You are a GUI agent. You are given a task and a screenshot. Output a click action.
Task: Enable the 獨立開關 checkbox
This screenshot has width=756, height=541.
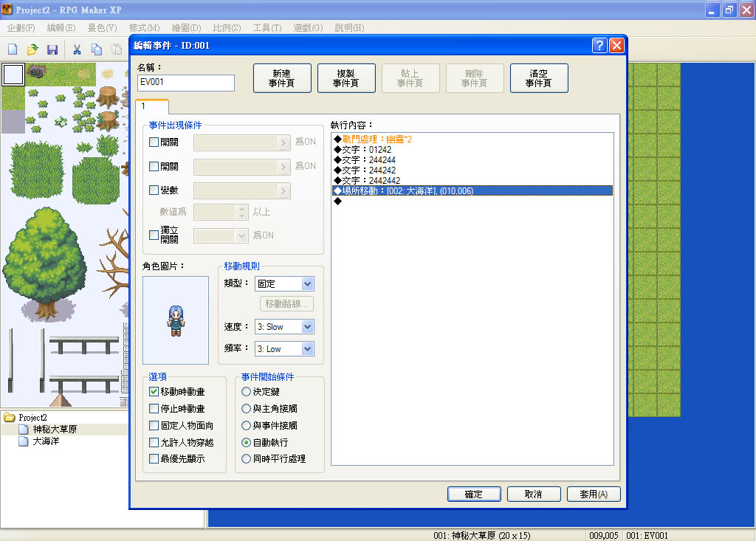click(x=154, y=235)
